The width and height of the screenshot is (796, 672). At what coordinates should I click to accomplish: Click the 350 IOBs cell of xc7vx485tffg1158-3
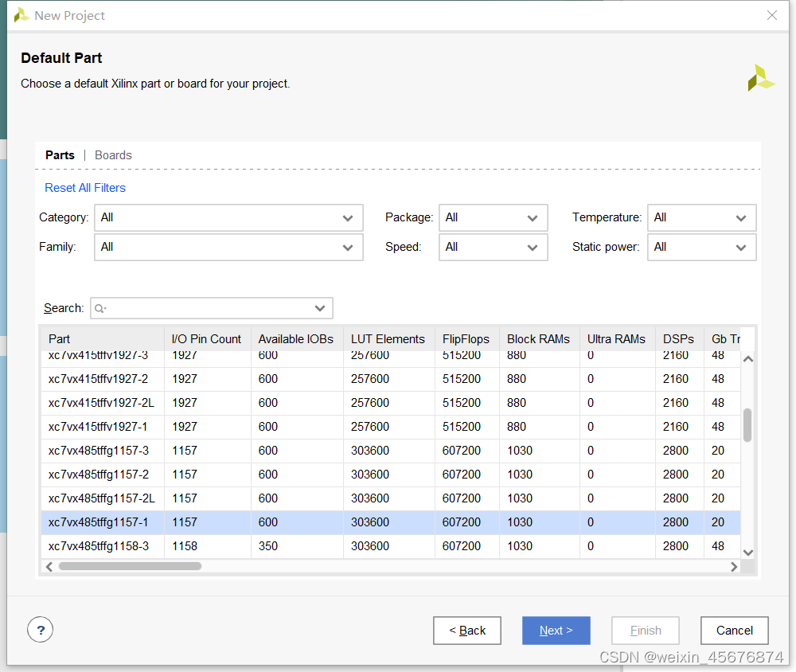click(x=297, y=546)
